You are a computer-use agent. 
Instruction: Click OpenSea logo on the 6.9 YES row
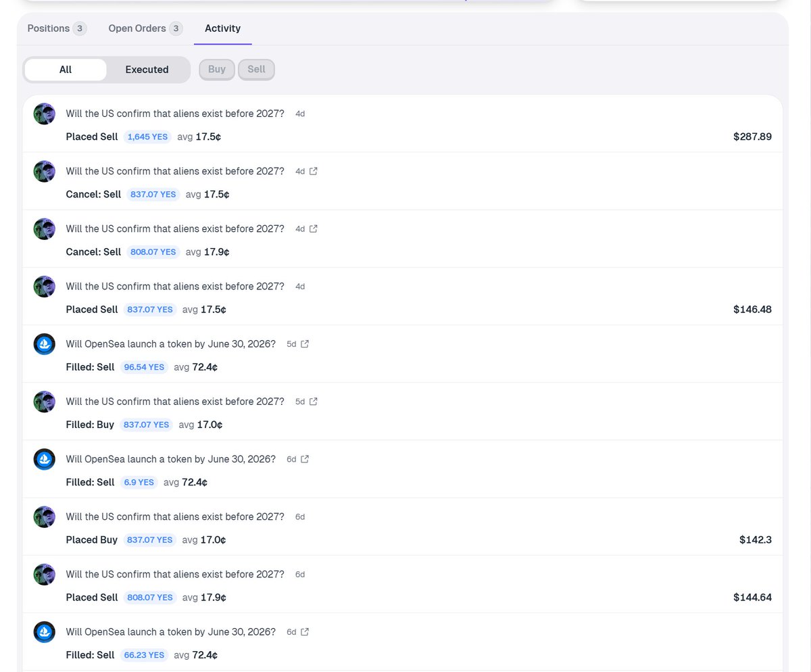coord(45,460)
